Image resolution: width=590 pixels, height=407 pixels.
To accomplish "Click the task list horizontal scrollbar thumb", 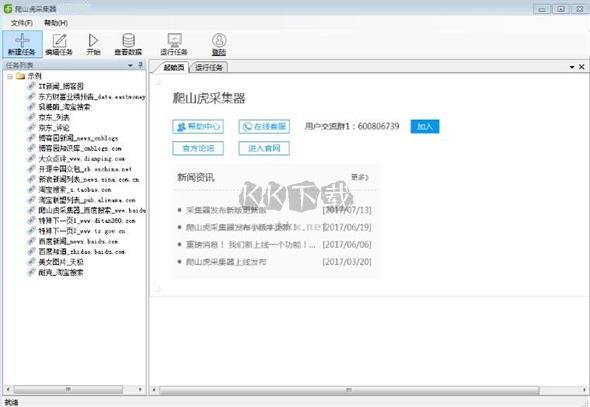I will tap(68, 389).
